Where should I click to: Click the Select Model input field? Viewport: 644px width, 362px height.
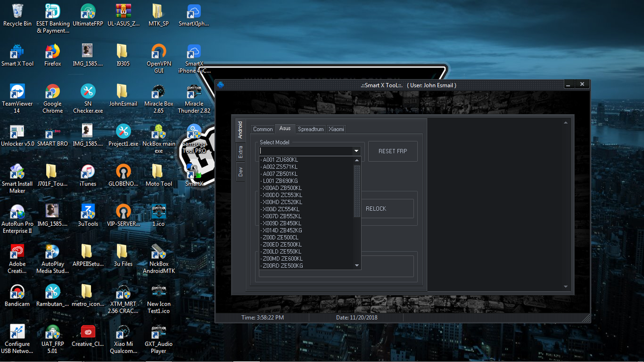(x=306, y=151)
